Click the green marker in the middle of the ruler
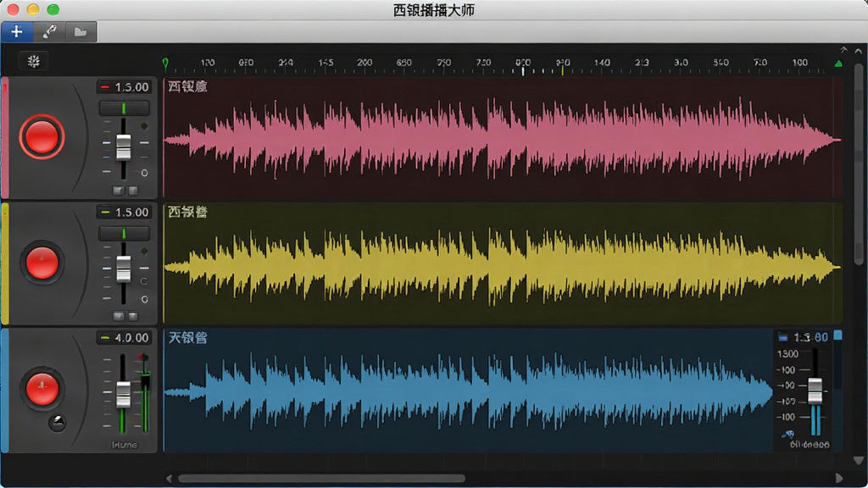The width and height of the screenshot is (868, 488). pyautogui.click(x=563, y=70)
